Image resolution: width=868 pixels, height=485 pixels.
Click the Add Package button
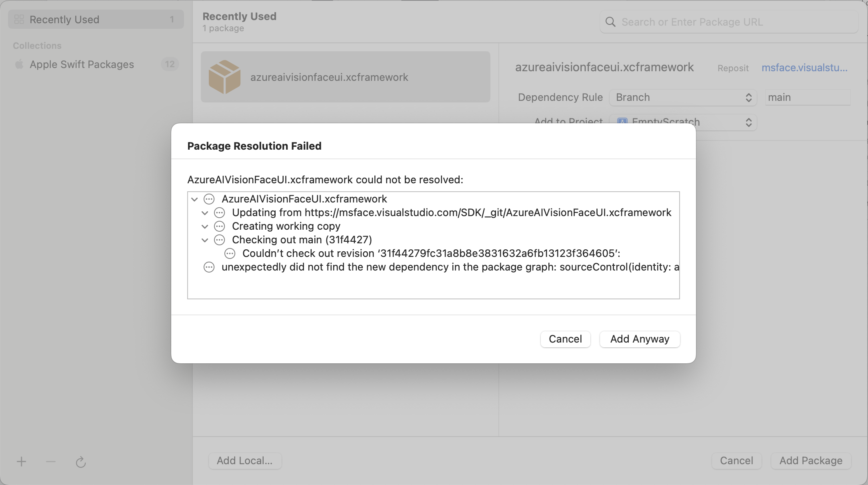coord(811,461)
